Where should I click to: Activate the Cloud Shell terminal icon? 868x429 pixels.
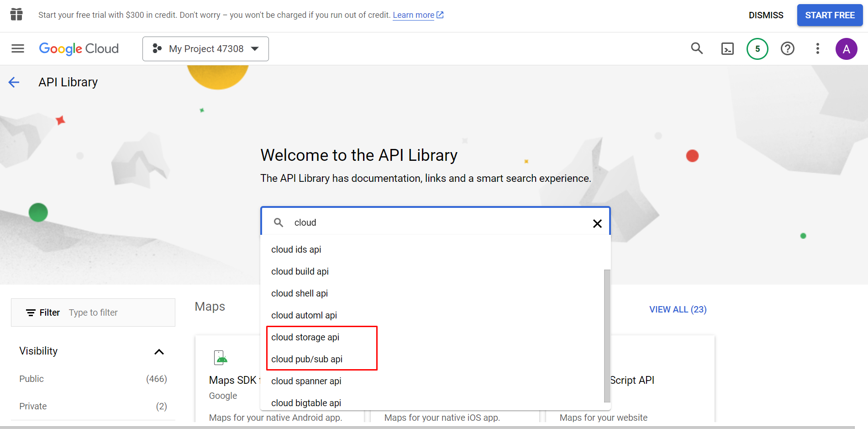[x=727, y=48]
